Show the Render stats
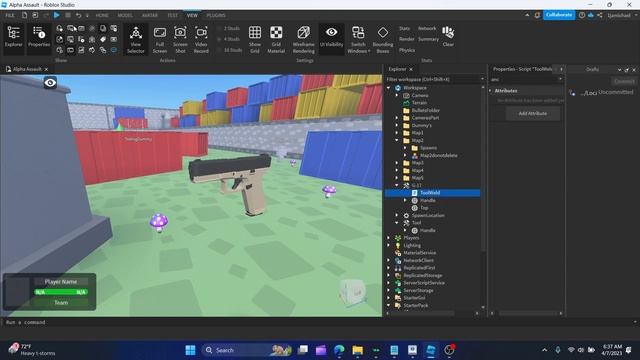This screenshot has height=360, width=640. pos(407,39)
